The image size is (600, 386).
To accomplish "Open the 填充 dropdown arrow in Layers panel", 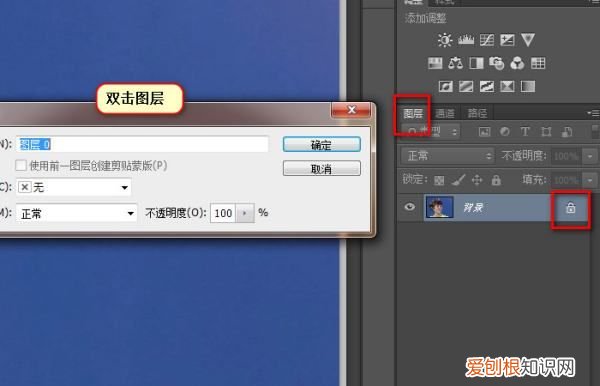I will pyautogui.click(x=590, y=180).
